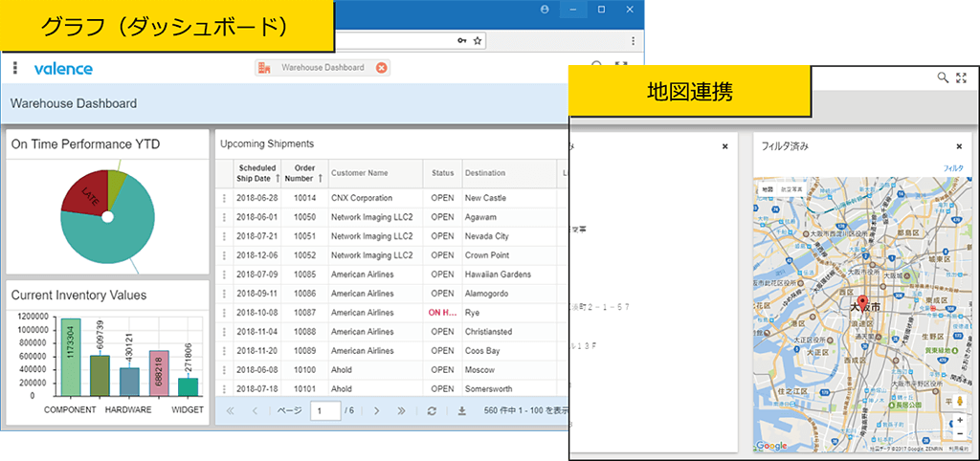Close the Warehouse Dashboard tab

[x=381, y=68]
